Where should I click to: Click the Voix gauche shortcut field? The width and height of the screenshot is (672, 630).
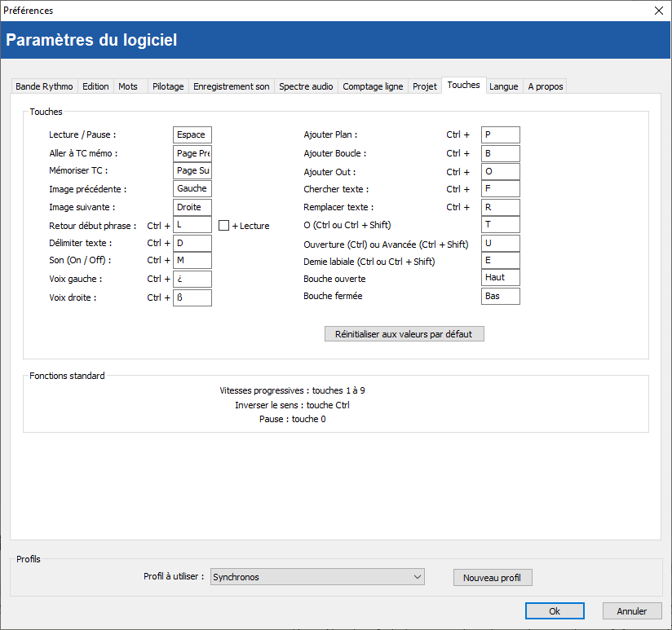[x=192, y=280]
